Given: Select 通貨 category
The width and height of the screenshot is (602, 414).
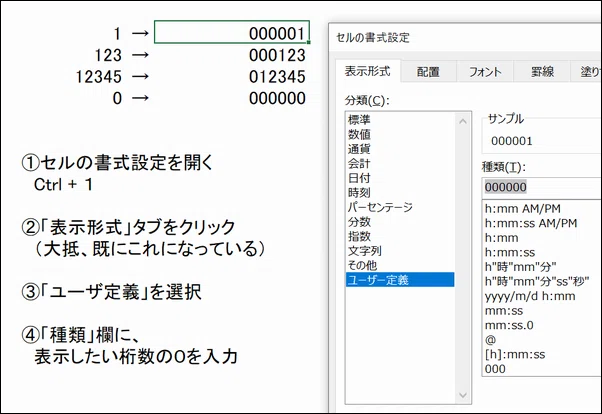Looking at the screenshot, I should pos(400,149).
